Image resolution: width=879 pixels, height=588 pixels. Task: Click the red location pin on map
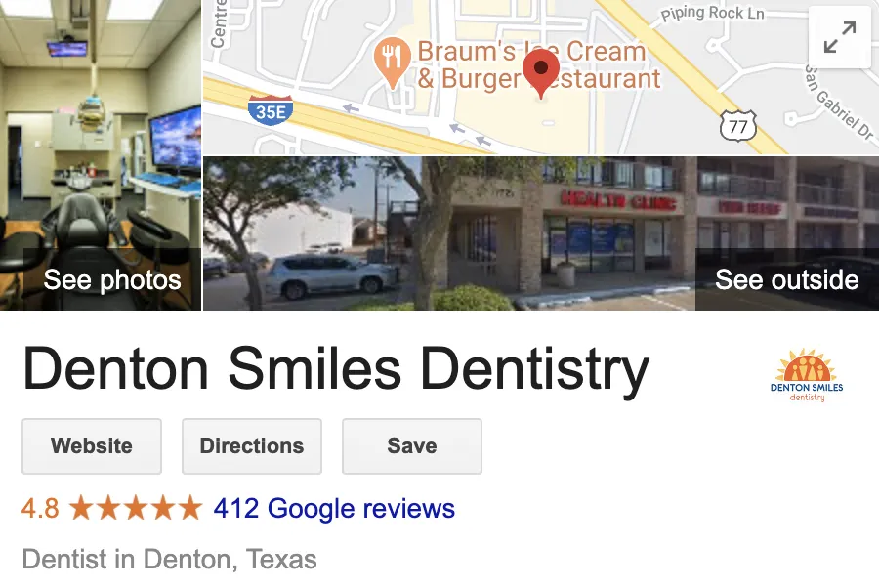pyautogui.click(x=541, y=73)
